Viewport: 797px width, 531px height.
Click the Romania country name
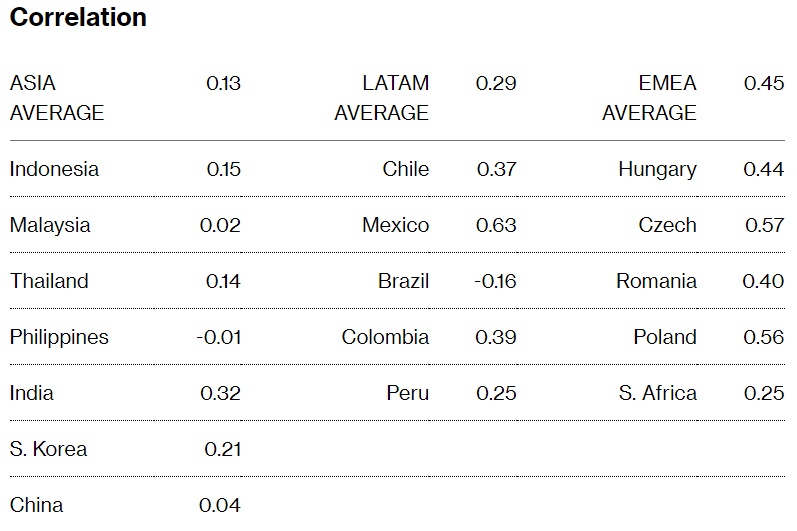point(656,281)
